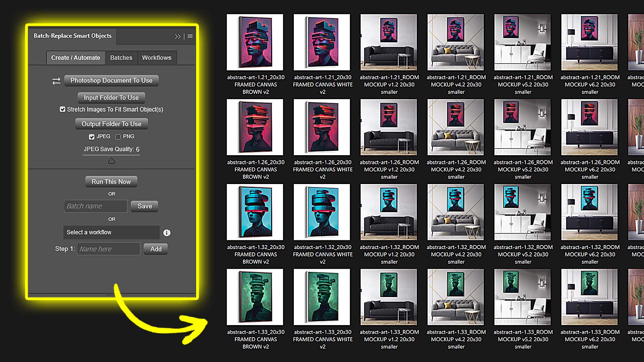
Task: Switch to the Batches tab
Action: click(121, 57)
